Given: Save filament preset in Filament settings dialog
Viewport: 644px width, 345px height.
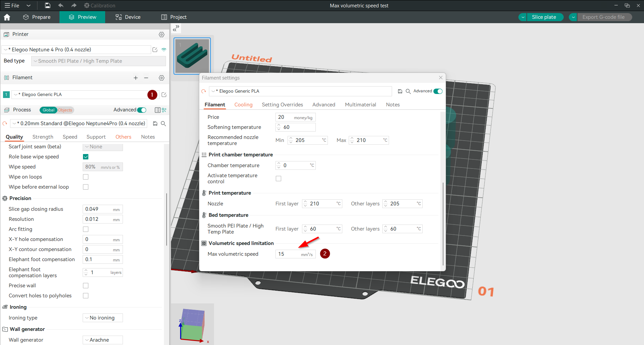Looking at the screenshot, I should pyautogui.click(x=400, y=91).
